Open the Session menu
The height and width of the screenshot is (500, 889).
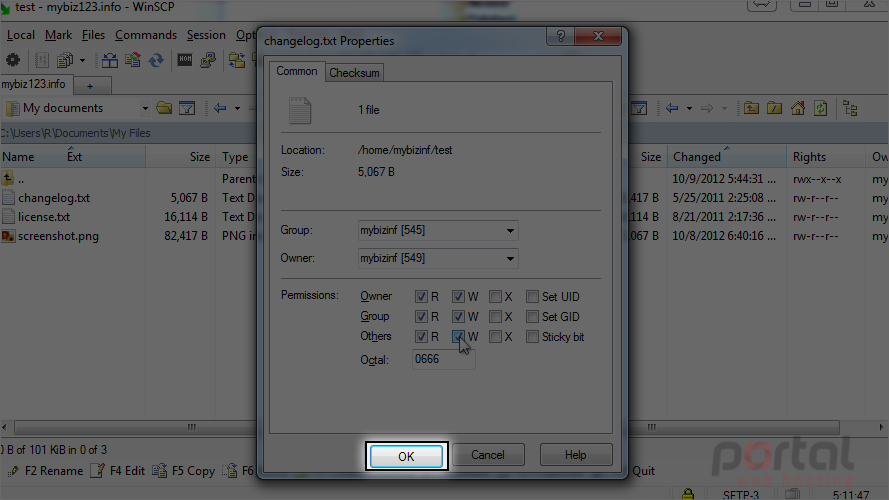click(206, 35)
